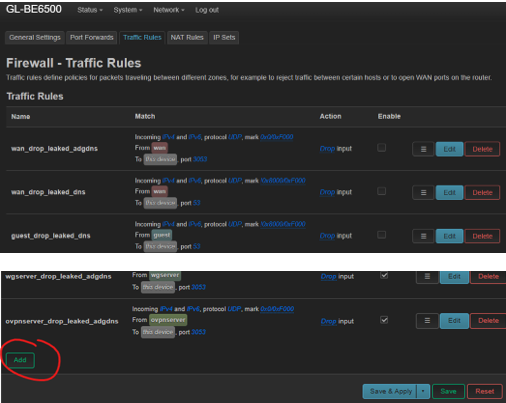Open the Network dropdown menu
This screenshot has height=403, width=506.
[x=169, y=10]
